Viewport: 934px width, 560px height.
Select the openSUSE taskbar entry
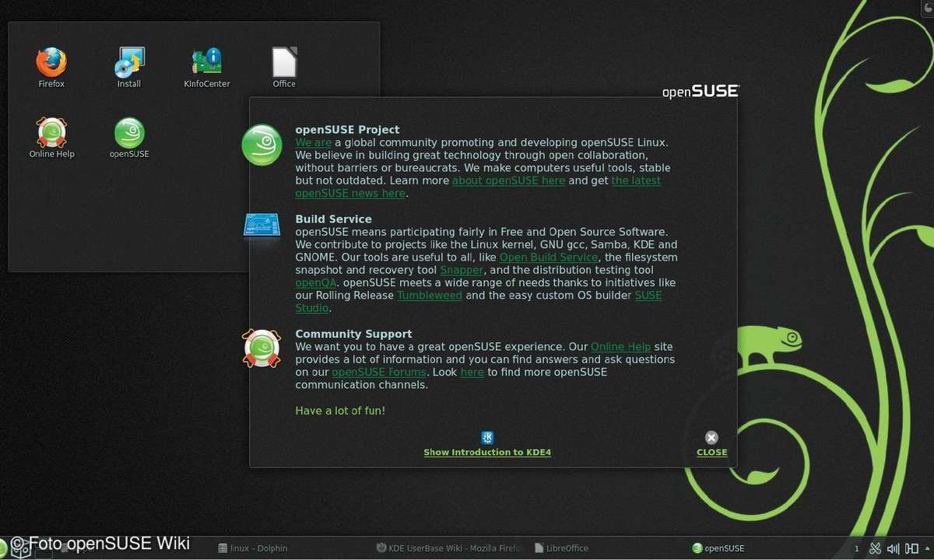click(718, 548)
